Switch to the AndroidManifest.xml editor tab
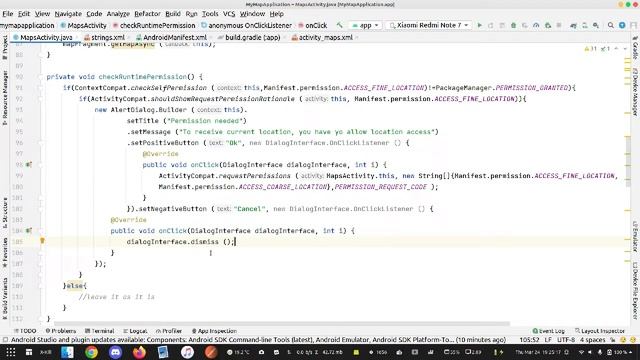The image size is (640, 360). 174,38
